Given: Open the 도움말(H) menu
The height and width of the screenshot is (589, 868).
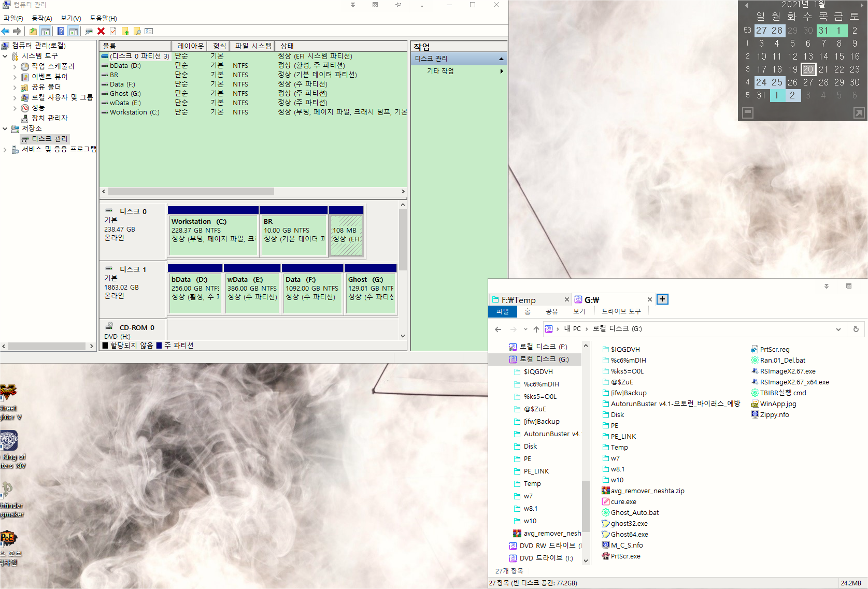Looking at the screenshot, I should 103,18.
